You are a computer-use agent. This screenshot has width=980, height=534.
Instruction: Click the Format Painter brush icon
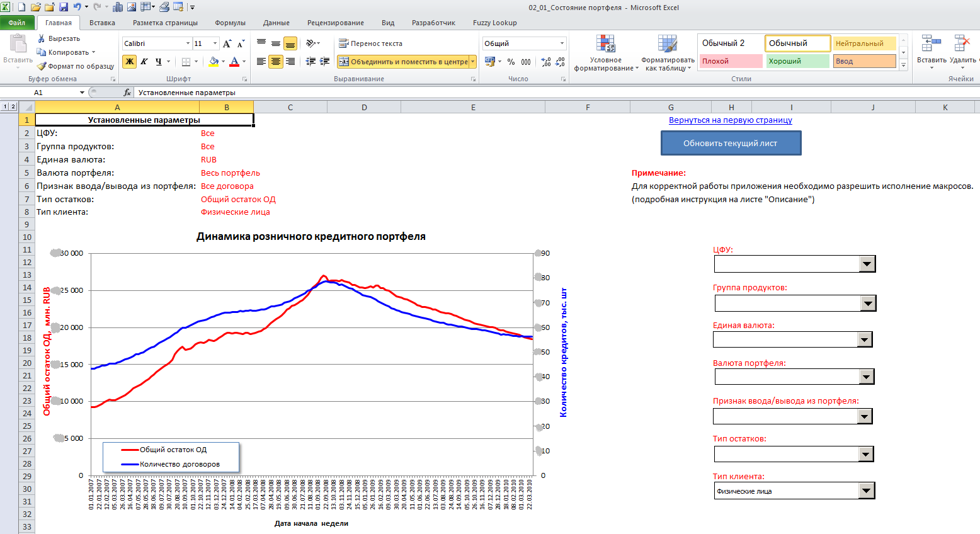[x=42, y=66]
